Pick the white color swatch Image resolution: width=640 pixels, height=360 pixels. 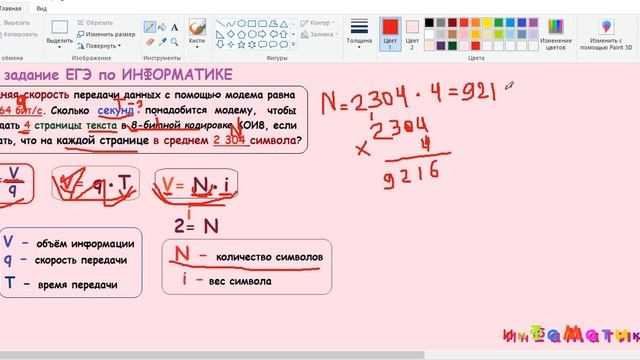[429, 34]
